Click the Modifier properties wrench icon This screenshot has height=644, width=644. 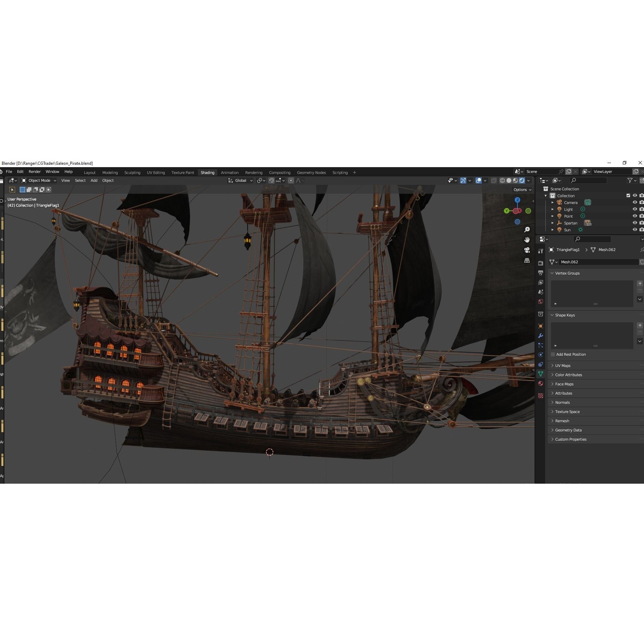coord(541,335)
